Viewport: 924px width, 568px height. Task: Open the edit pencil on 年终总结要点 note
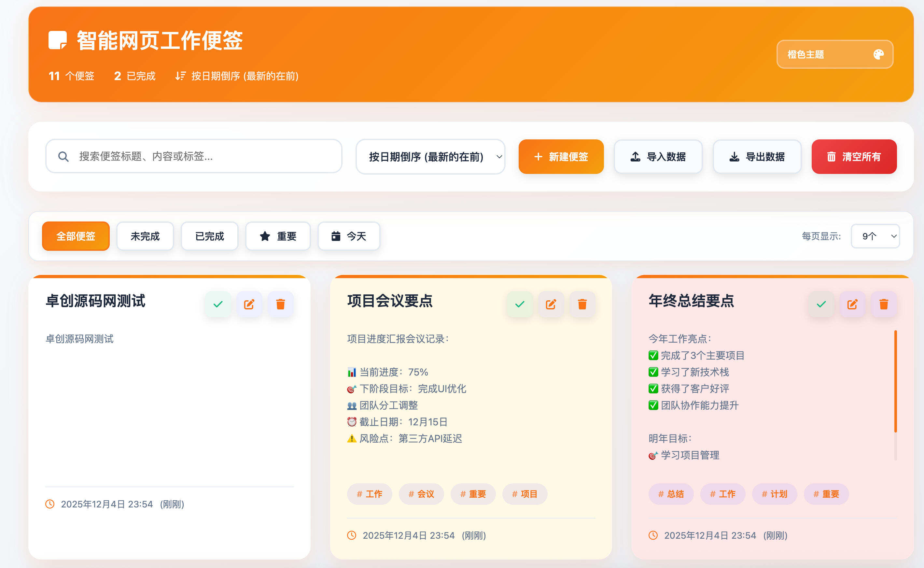tap(853, 304)
